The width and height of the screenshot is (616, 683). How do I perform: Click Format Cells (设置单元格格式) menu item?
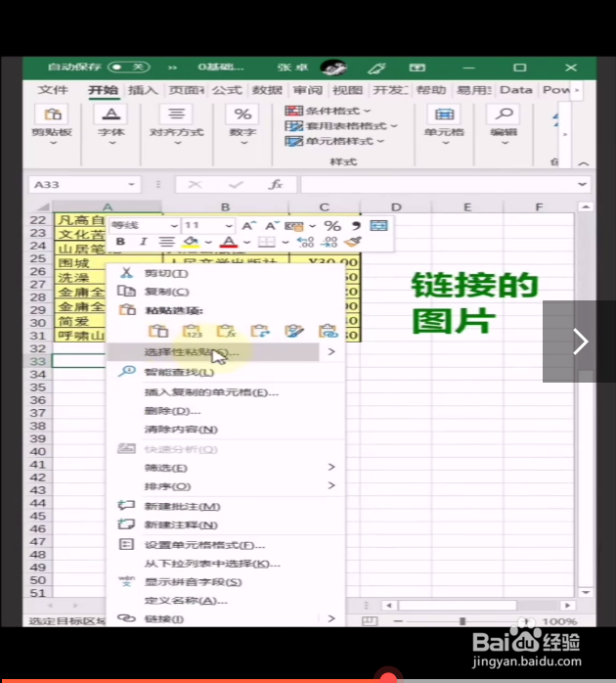226,545
